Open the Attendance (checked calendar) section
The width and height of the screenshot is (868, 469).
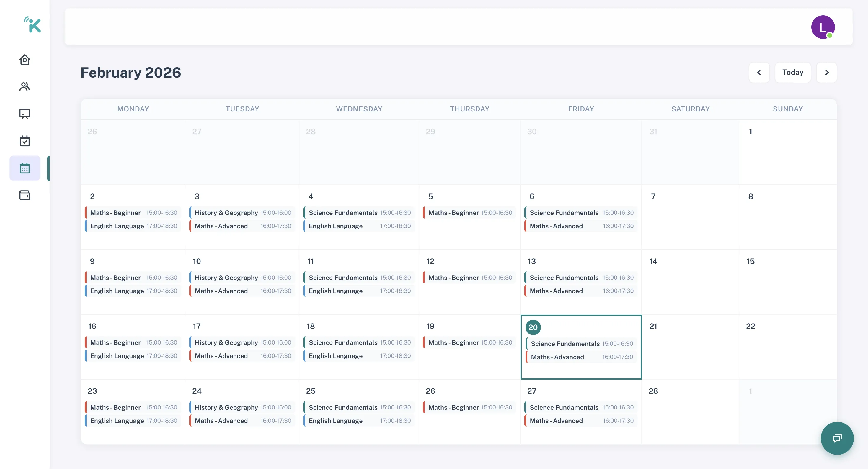tap(25, 141)
